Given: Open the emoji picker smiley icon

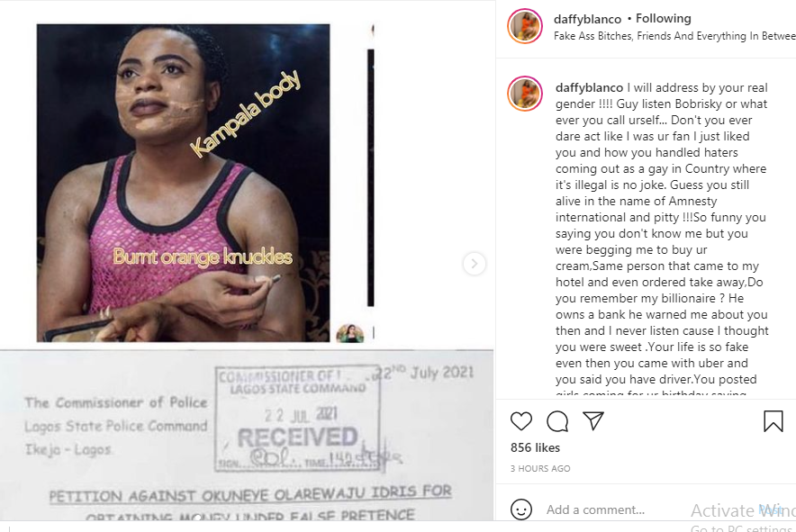Looking at the screenshot, I should 520,509.
